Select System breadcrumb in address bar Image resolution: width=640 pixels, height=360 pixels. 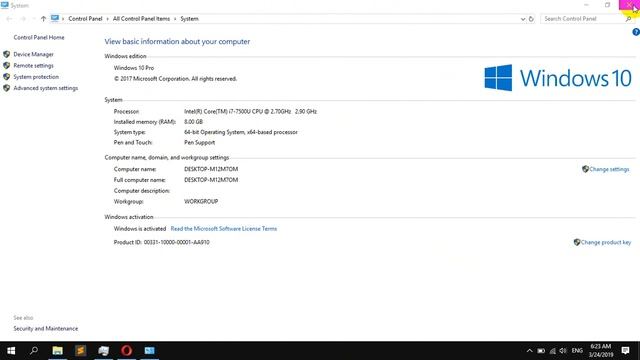click(189, 19)
